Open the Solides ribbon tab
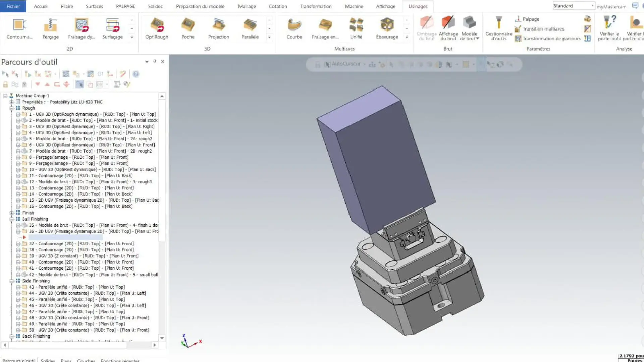Viewport: 644px width, 362px height. coord(155,6)
